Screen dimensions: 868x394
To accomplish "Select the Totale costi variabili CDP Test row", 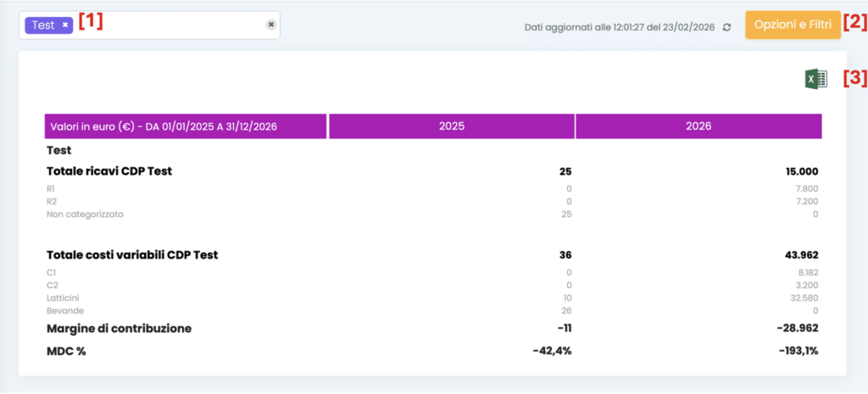I will point(132,255).
